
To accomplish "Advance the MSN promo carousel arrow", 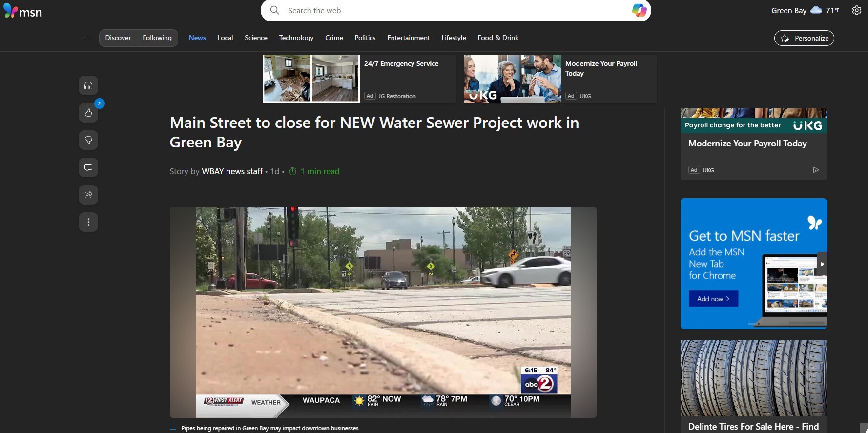I will pos(822,264).
